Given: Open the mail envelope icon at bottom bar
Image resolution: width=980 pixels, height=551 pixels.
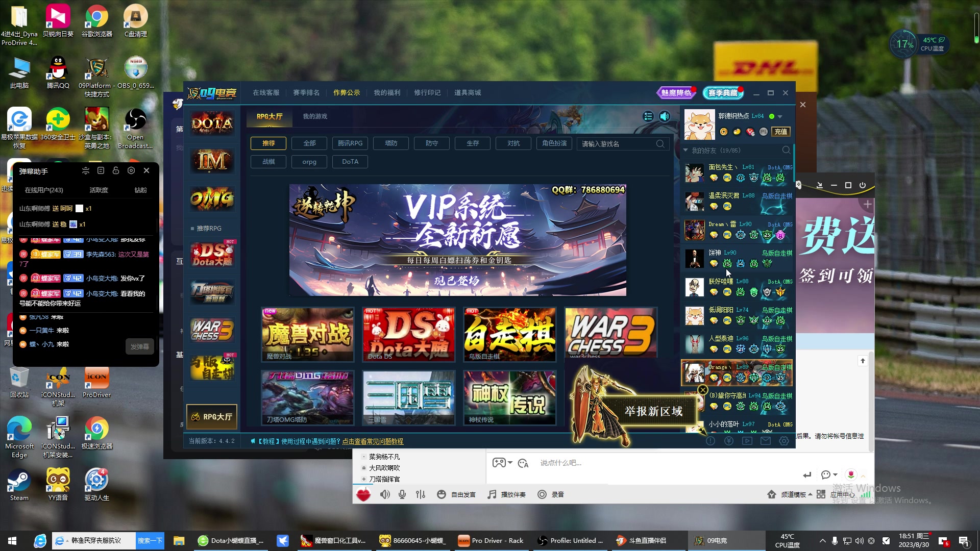Looking at the screenshot, I should 766,441.
